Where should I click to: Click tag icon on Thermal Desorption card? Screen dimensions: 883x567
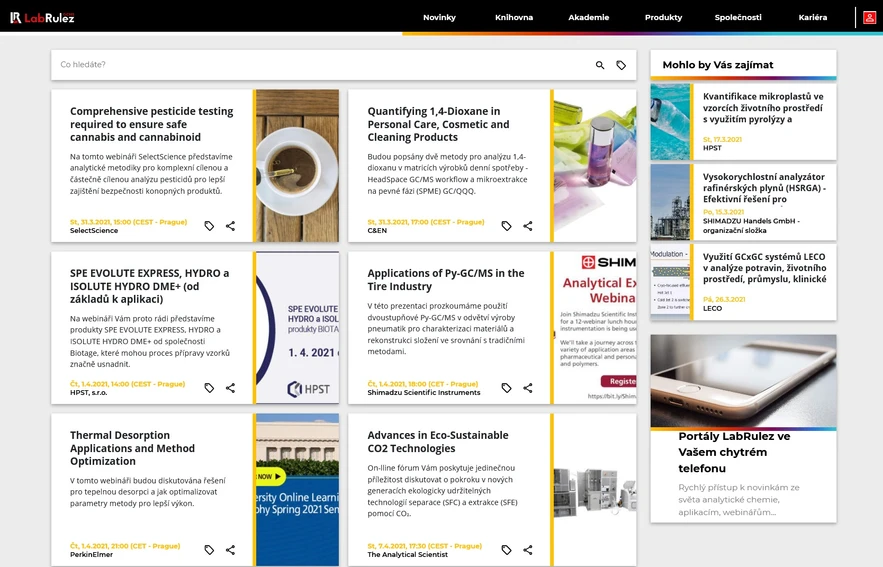[x=209, y=550]
